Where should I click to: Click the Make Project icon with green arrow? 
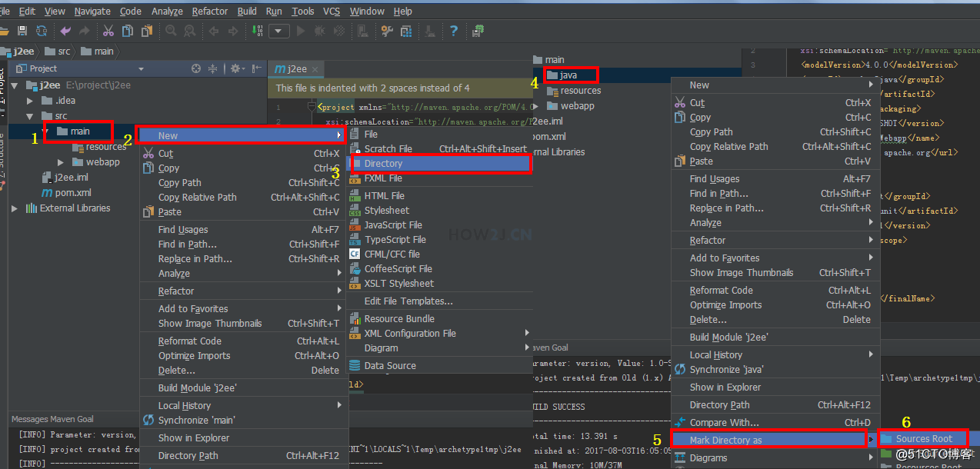[x=258, y=31]
